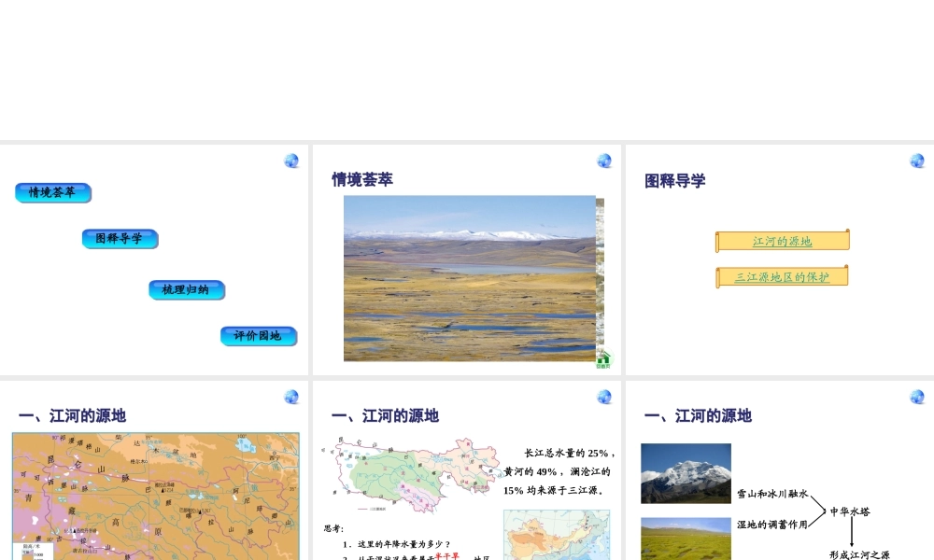
Task: Click the green home icon beside wetland photo
Action: 603,358
